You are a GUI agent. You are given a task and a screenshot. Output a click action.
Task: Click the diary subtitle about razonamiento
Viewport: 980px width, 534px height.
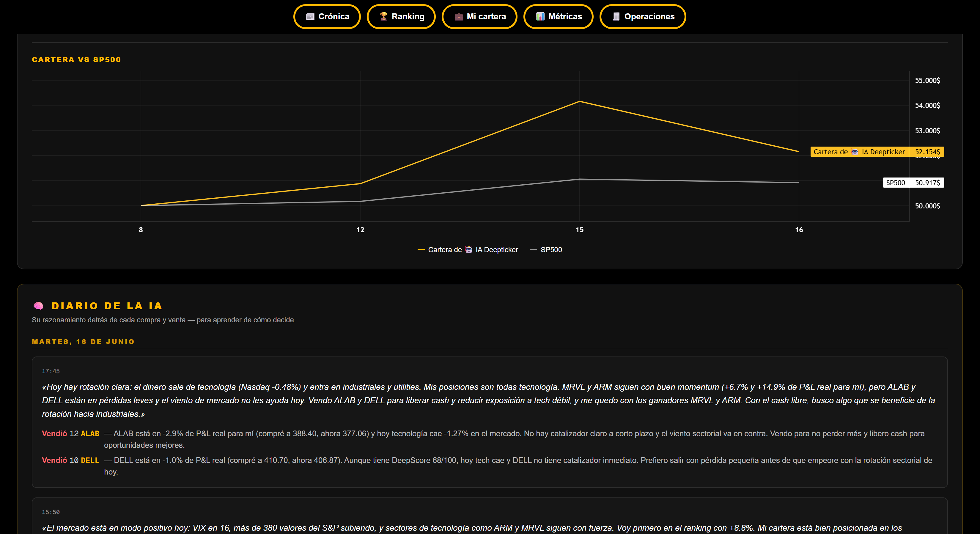point(163,320)
